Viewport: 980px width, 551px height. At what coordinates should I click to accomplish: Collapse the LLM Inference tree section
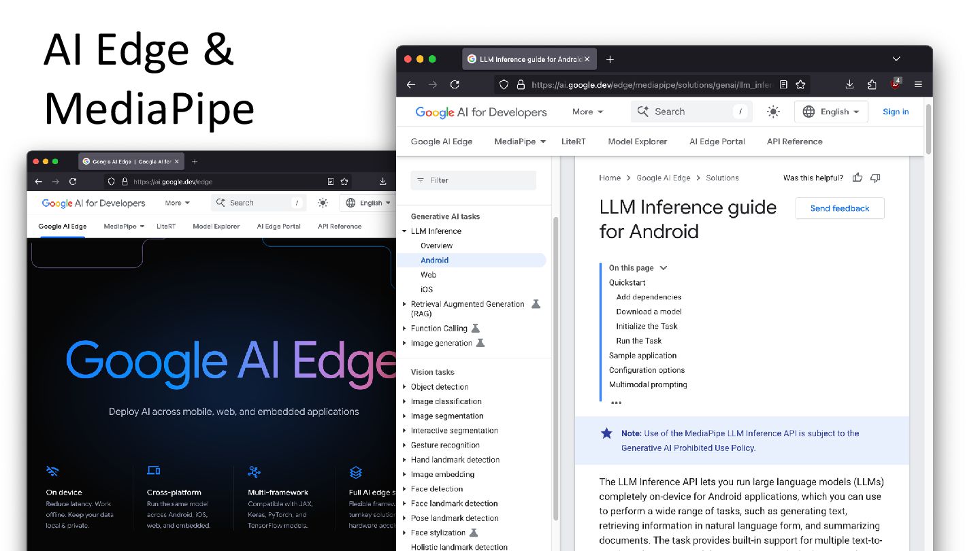[404, 231]
